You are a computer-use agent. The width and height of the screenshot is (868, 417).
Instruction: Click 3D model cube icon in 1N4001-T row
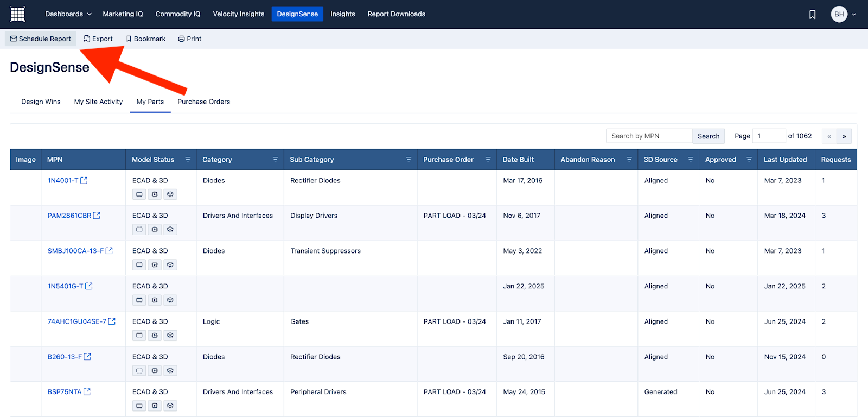[x=170, y=194]
